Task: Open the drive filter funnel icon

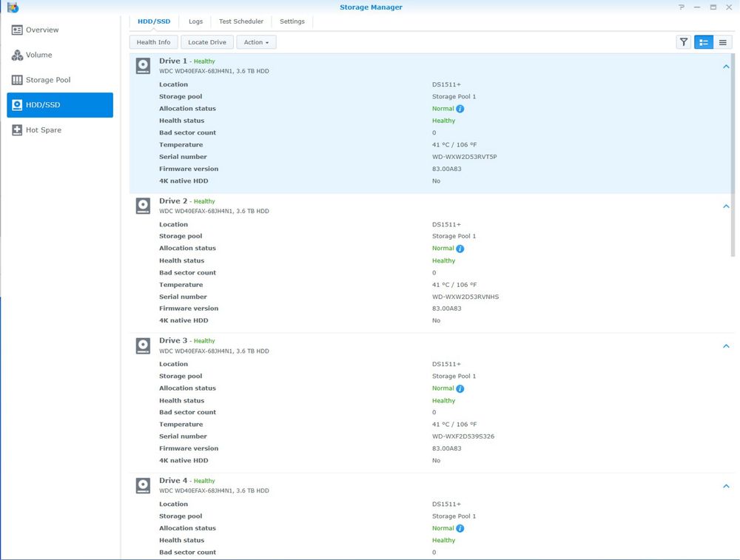Action: [683, 42]
